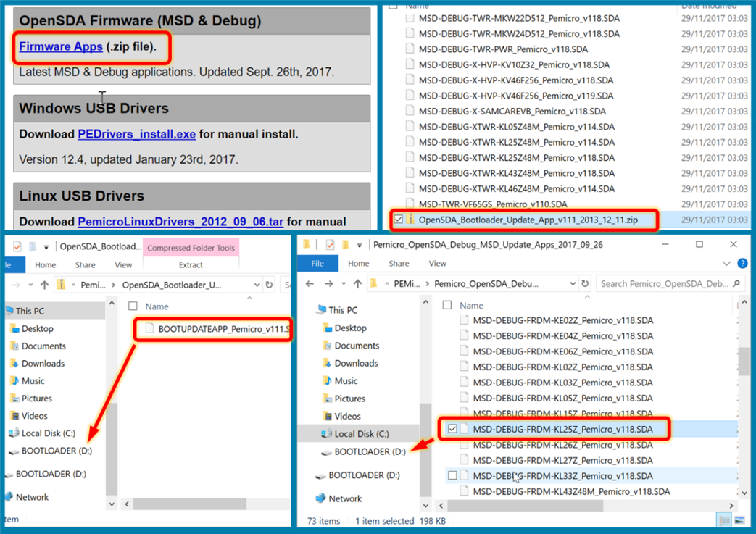Refresh the Pemicro_OpenSDA_Debug folder view
Screen dimensions: 756x534
(x=585, y=284)
